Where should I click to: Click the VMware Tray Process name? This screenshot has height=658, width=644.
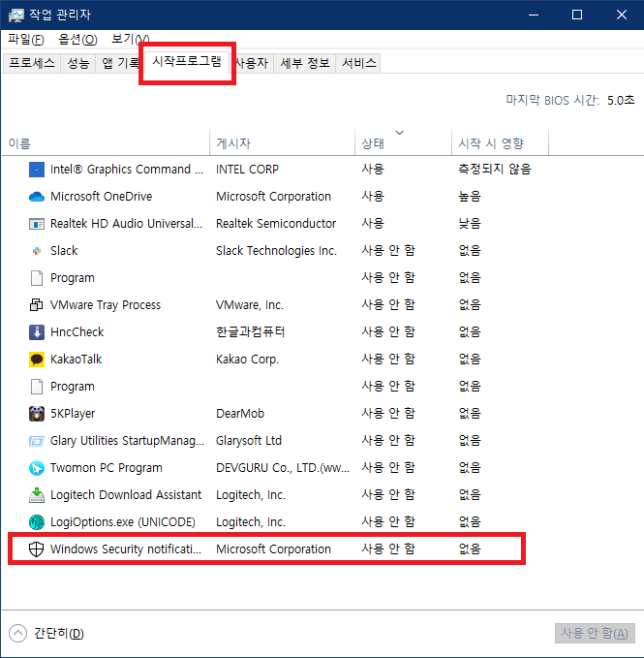(x=106, y=304)
